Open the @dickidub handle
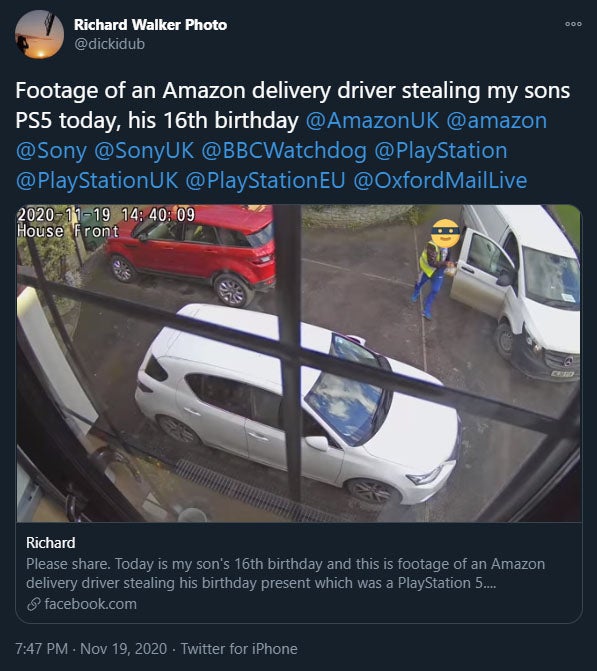This screenshot has width=597, height=671. (x=110, y=44)
